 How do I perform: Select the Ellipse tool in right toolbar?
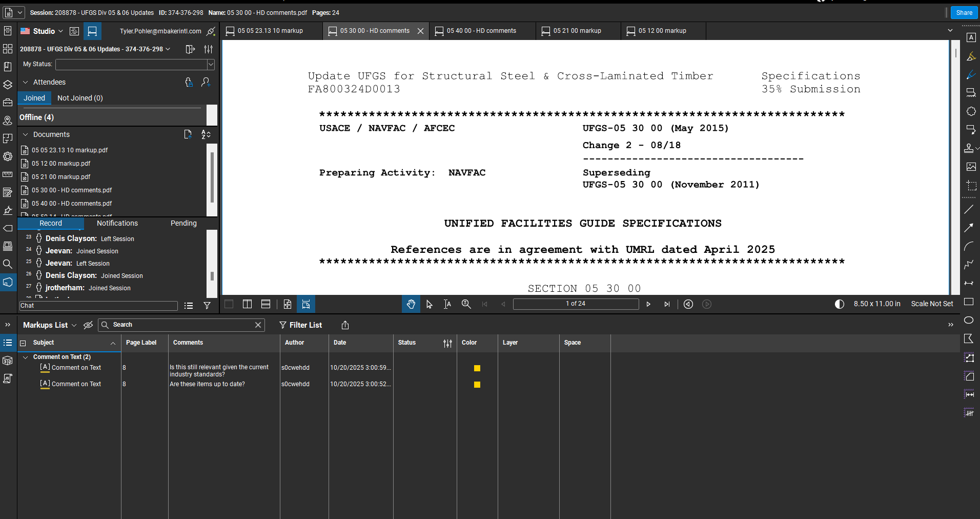[x=969, y=320]
